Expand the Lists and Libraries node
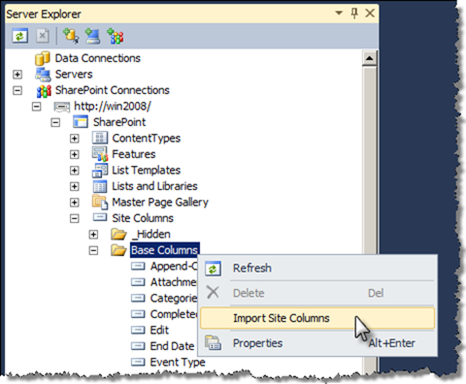 [74, 186]
